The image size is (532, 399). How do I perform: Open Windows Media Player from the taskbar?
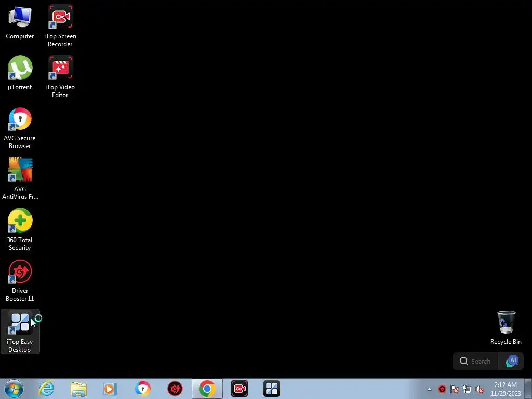tap(110, 389)
